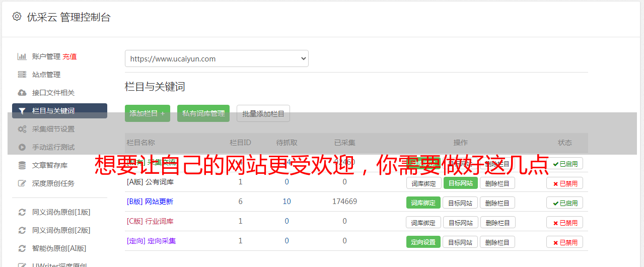
Task: Click the bar chart icon for 账户管理
Action: (x=22, y=56)
